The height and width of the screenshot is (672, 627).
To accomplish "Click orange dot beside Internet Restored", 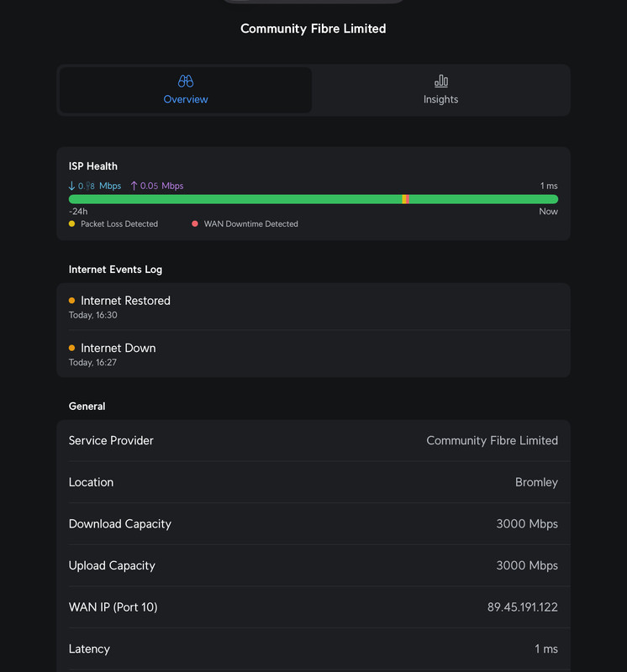I will (71, 301).
